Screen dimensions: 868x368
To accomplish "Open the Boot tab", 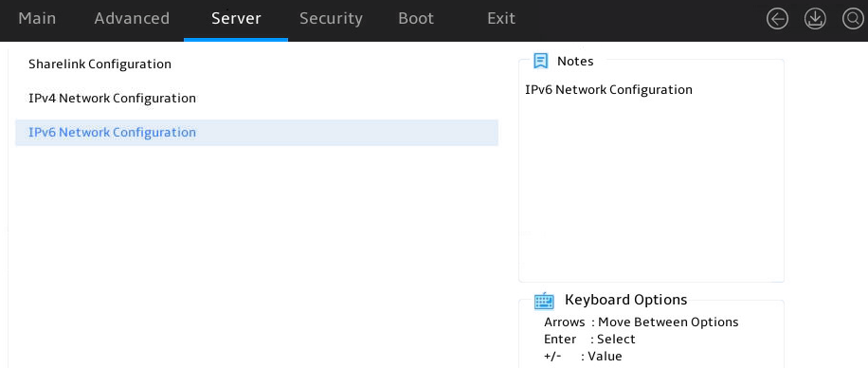I will pos(416,18).
